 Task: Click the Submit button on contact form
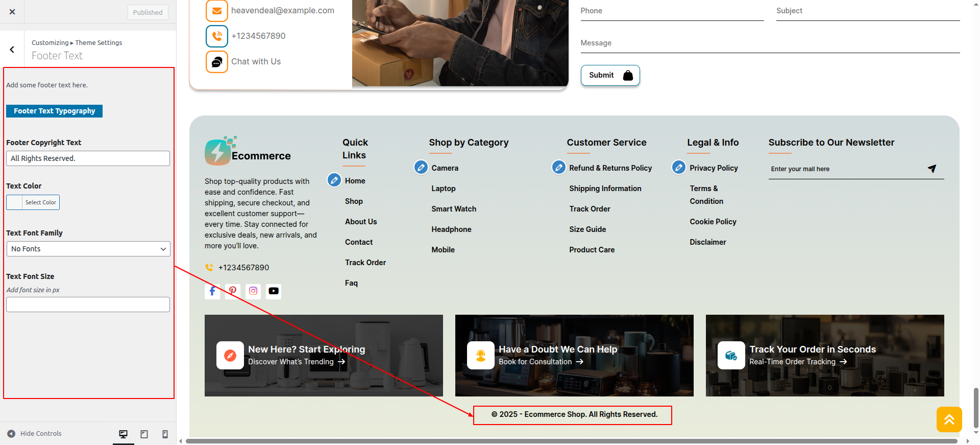[x=610, y=76]
